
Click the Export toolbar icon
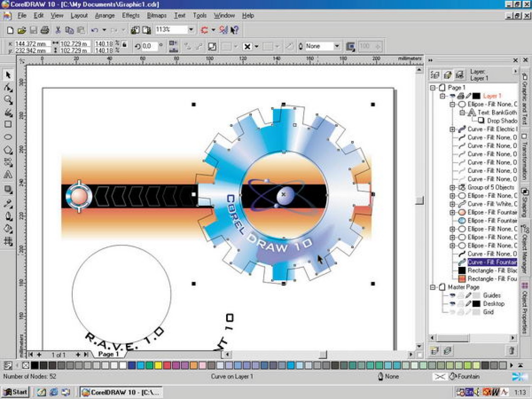(146, 30)
